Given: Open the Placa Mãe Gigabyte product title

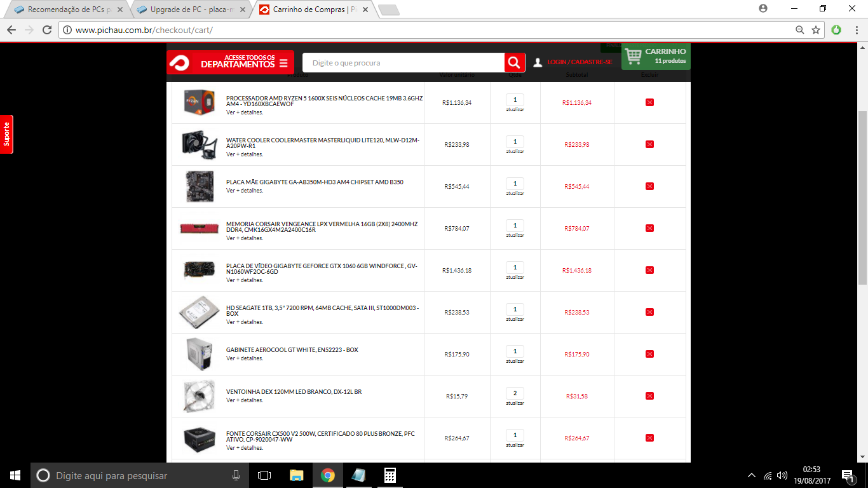Looking at the screenshot, I should [x=315, y=182].
